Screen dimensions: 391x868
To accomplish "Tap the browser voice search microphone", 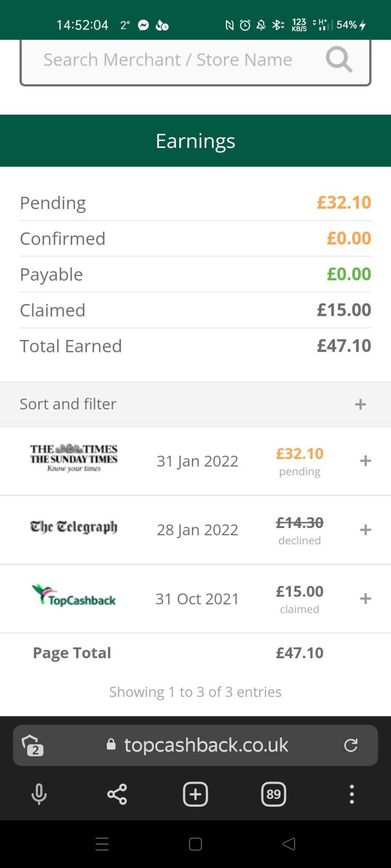I will coord(39,794).
